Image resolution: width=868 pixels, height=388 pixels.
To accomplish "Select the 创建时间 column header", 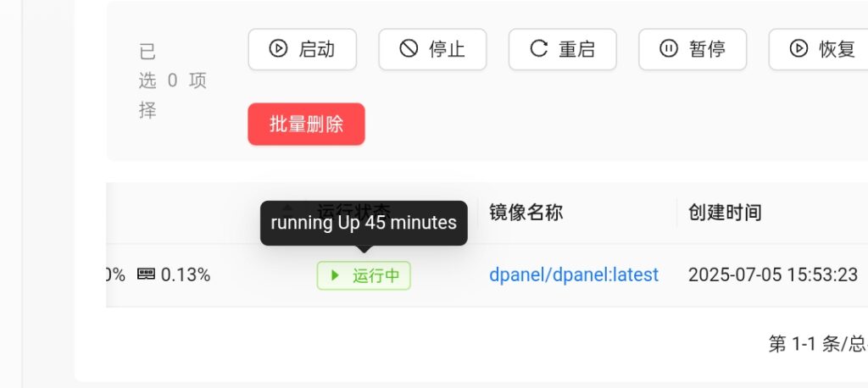I will pyautogui.click(x=726, y=212).
